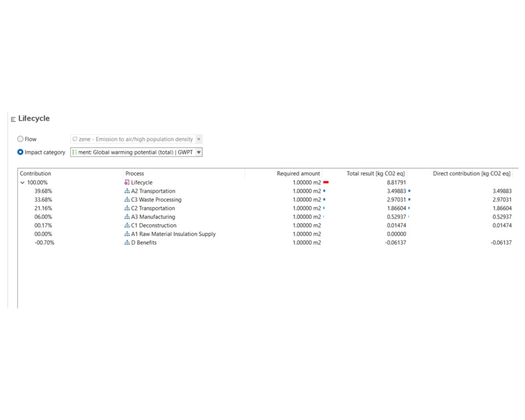525x420 pixels.
Task: Click the C3 Waste Processing process icon
Action: pyautogui.click(x=127, y=199)
